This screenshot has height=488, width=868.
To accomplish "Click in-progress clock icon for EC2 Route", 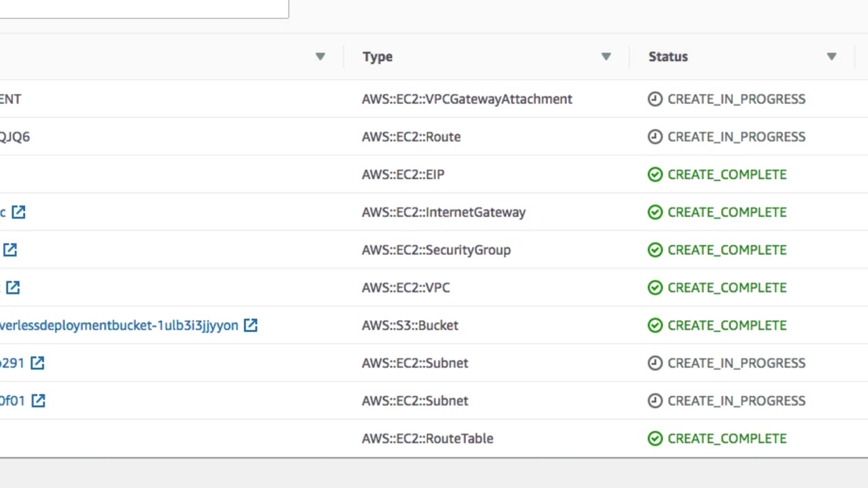I will [x=654, y=137].
